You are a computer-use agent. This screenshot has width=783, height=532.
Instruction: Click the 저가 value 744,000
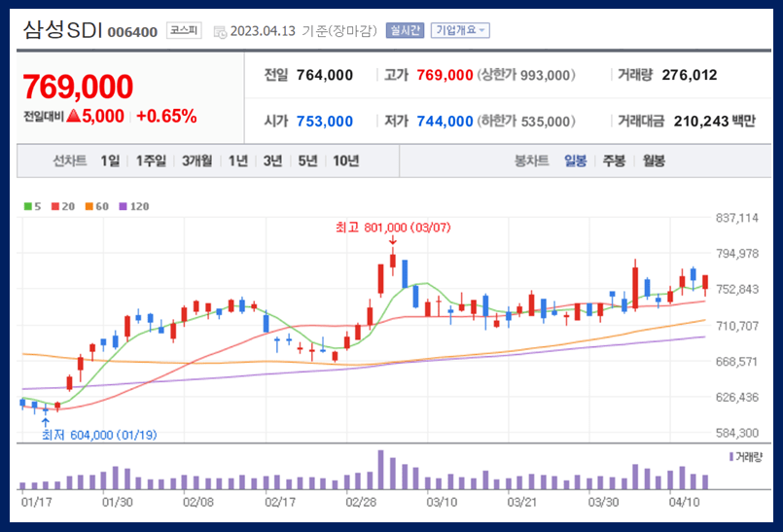coord(445,122)
